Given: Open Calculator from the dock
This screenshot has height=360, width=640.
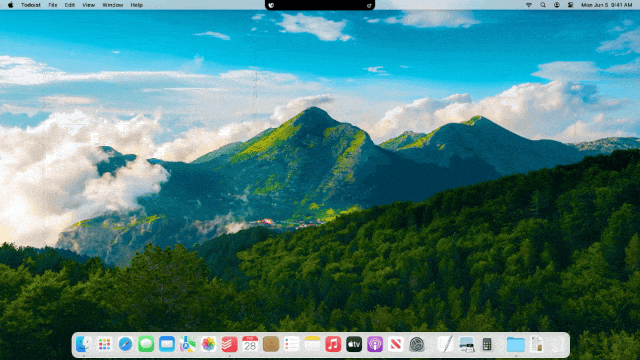Looking at the screenshot, I should [487, 344].
